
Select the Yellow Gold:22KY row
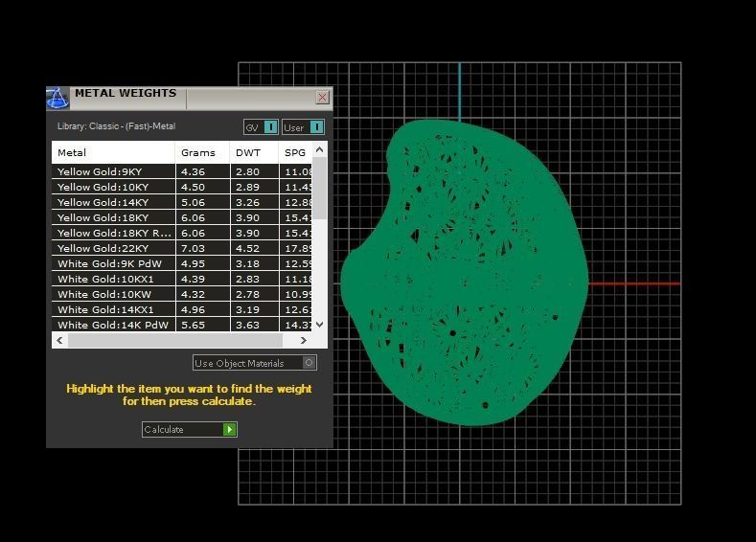coord(182,249)
